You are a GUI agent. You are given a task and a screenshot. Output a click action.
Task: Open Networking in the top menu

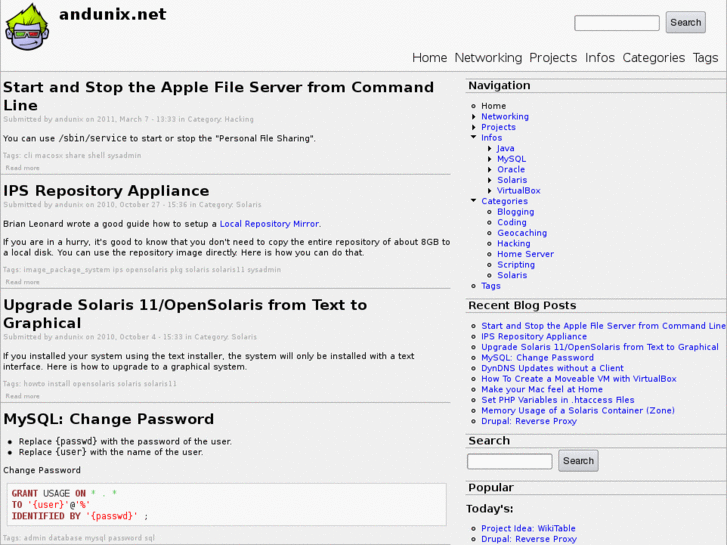[x=488, y=58]
